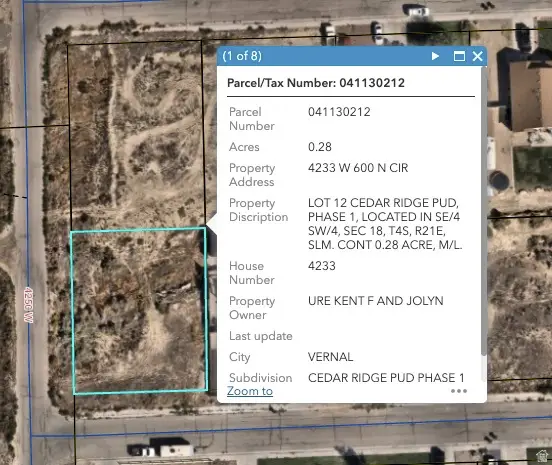This screenshot has width=552, height=465.
Task: Click the Last update field label
Action: [261, 336]
